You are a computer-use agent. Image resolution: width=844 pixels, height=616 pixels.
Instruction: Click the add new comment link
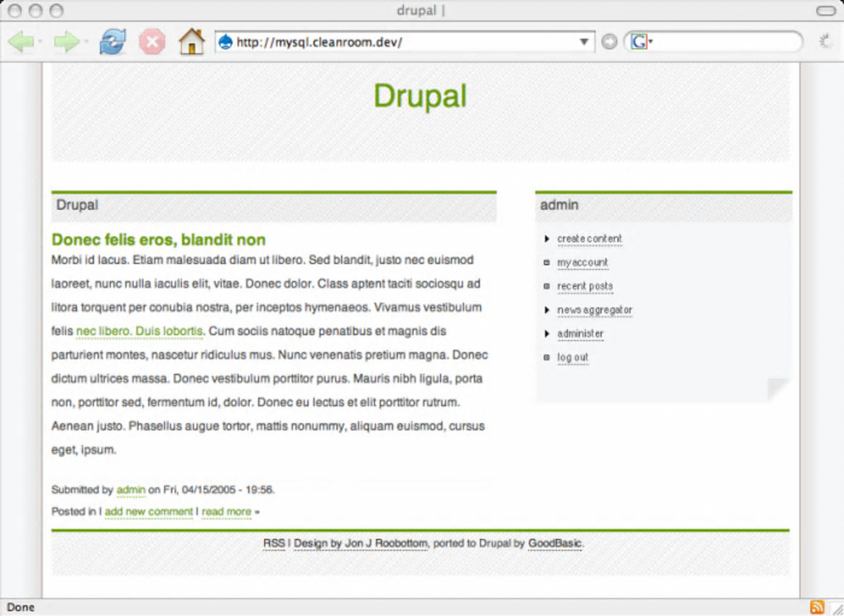coord(149,511)
